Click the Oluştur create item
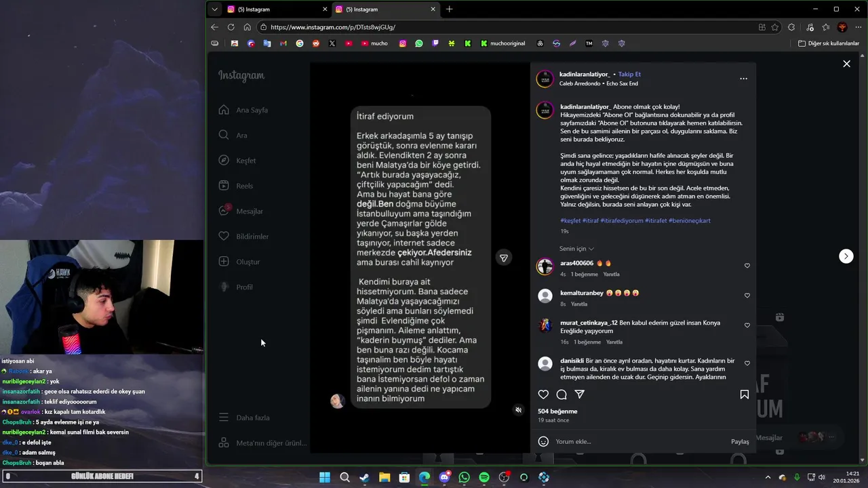The image size is (868, 488). (x=239, y=262)
